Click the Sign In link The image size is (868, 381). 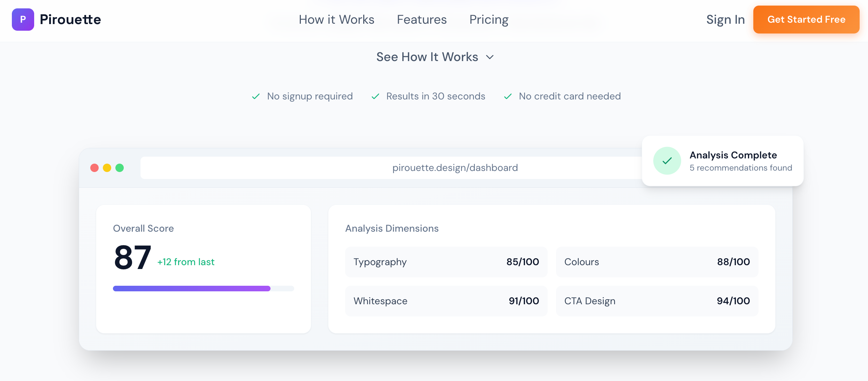pos(725,20)
